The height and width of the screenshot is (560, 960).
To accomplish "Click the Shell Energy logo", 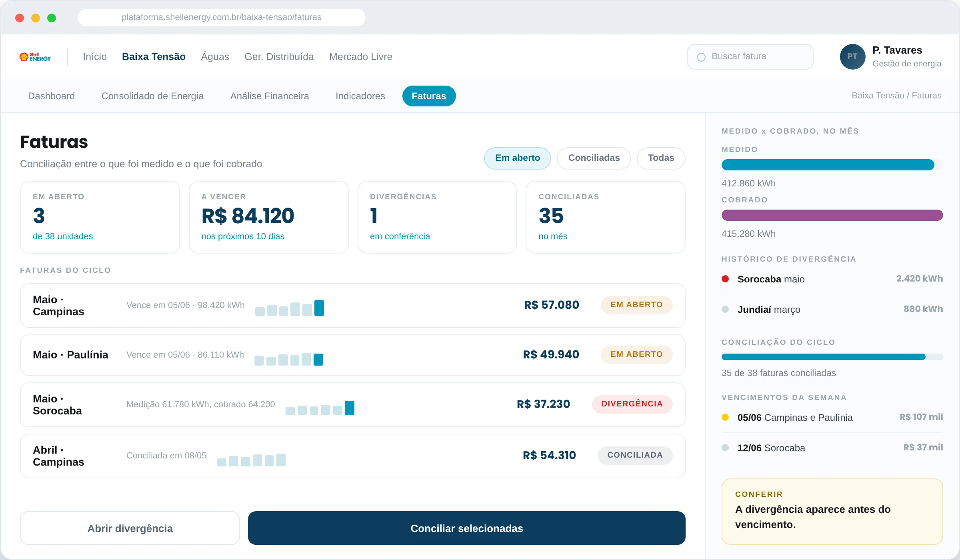I will pos(35,57).
